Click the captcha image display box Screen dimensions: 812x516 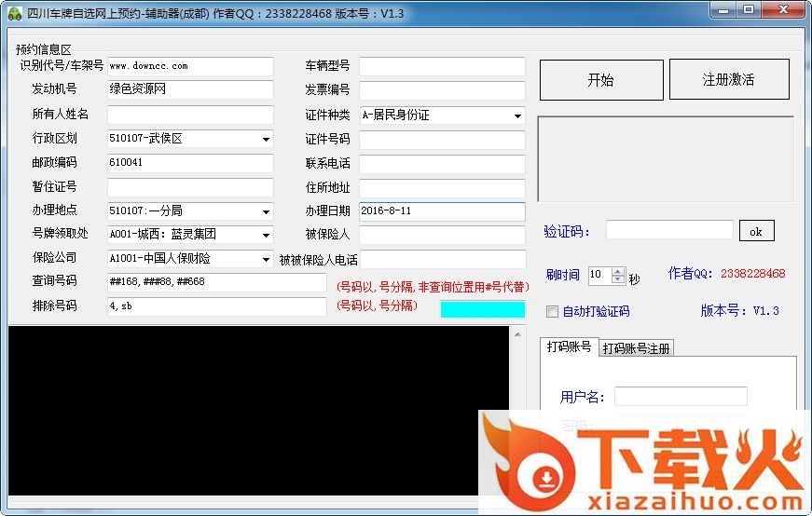(x=666, y=159)
